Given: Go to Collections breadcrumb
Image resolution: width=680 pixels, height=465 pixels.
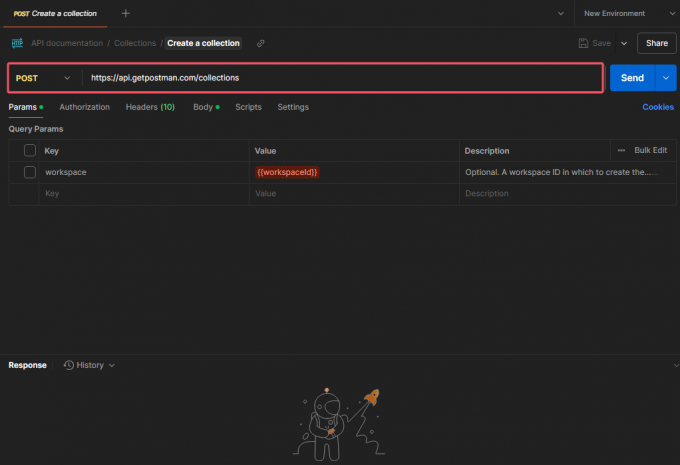Looking at the screenshot, I should coord(135,43).
